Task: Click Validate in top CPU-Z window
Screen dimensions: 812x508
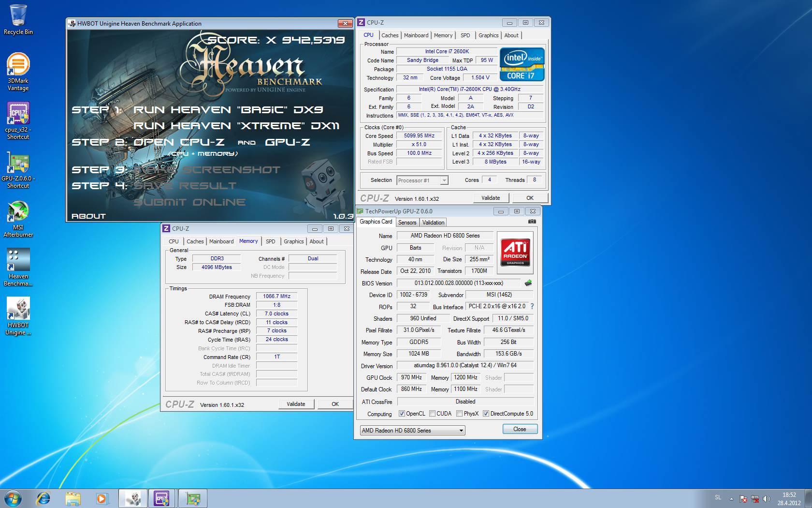Action: coord(491,198)
